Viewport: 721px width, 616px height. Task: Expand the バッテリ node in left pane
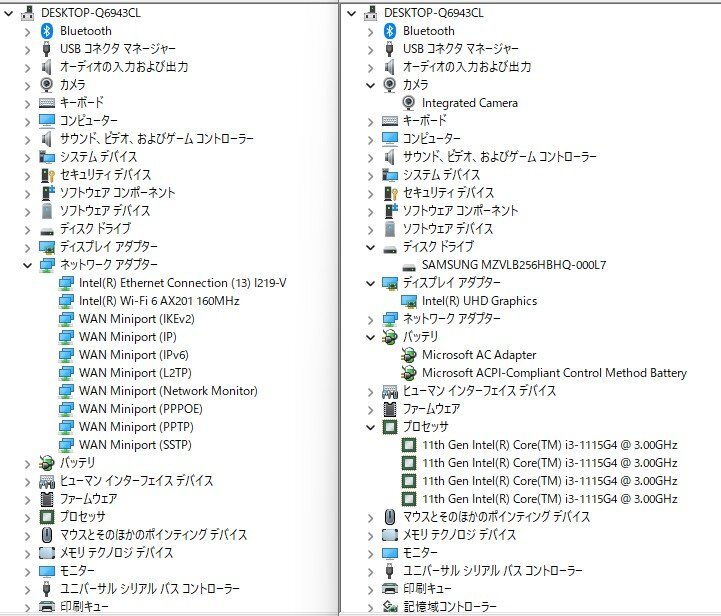28,464
